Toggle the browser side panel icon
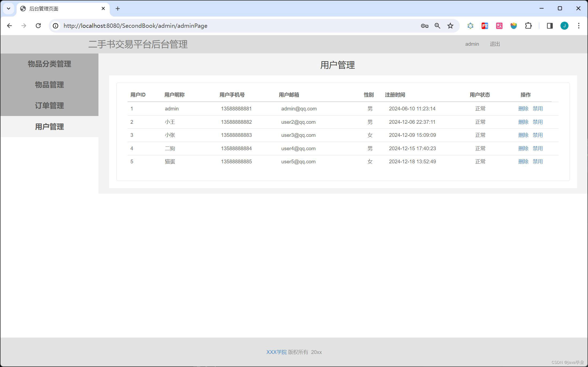This screenshot has width=588, height=367. [x=550, y=26]
